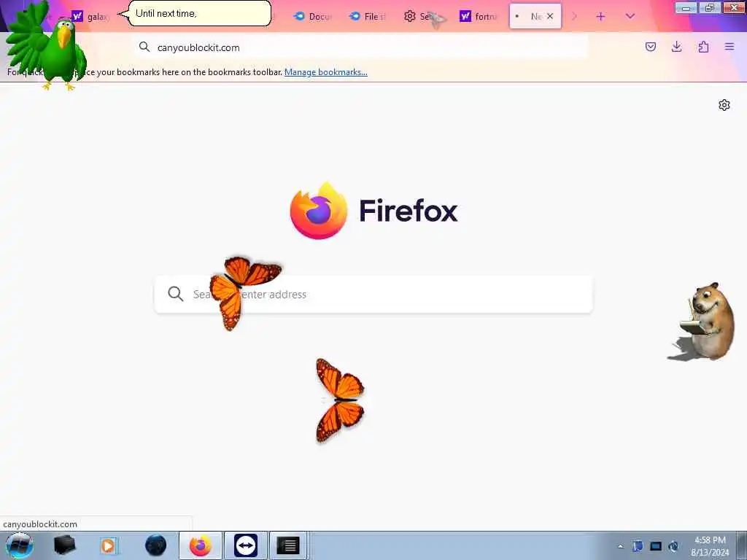Click the lower butterfly below search box
The height and width of the screenshot is (560, 747).
click(340, 400)
